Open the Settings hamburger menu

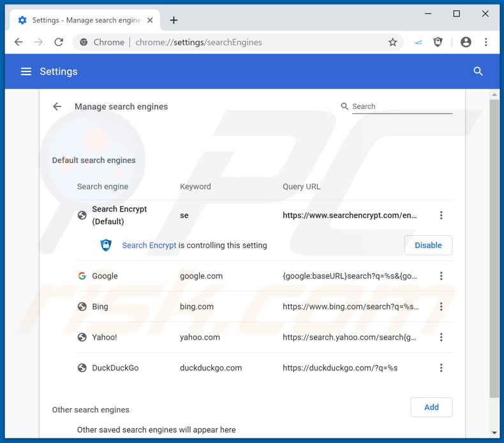click(26, 71)
